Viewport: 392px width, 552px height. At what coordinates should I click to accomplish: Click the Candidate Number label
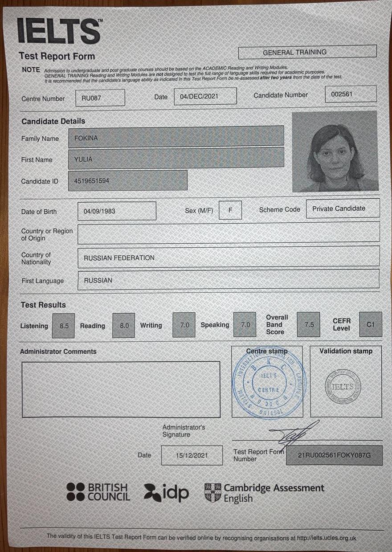(281, 95)
